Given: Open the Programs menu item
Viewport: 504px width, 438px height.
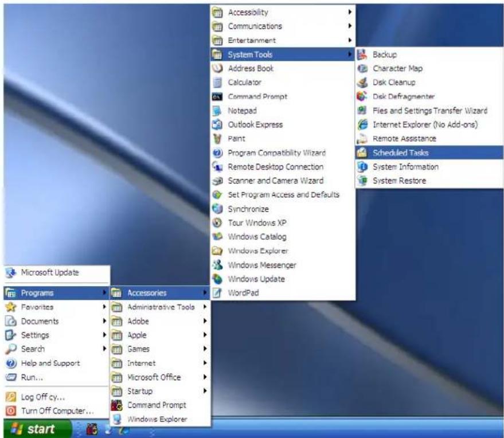Looking at the screenshot, I should (57, 293).
